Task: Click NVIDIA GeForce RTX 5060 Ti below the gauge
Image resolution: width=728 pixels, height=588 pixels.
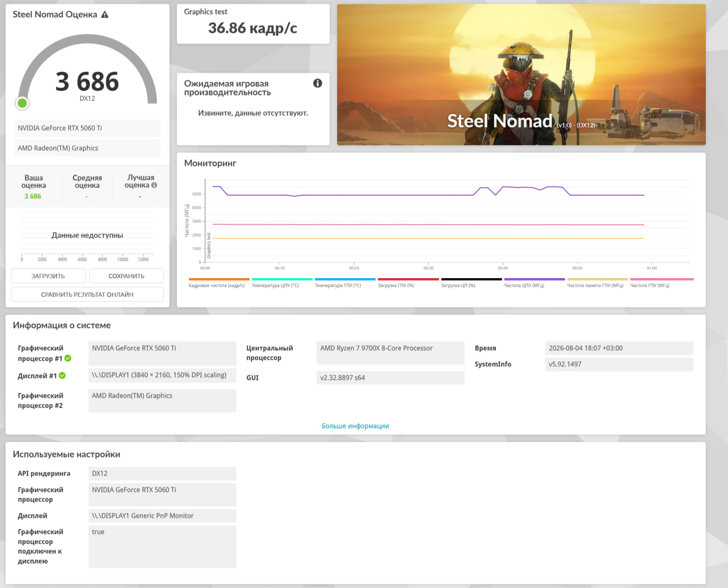Action: pos(87,128)
